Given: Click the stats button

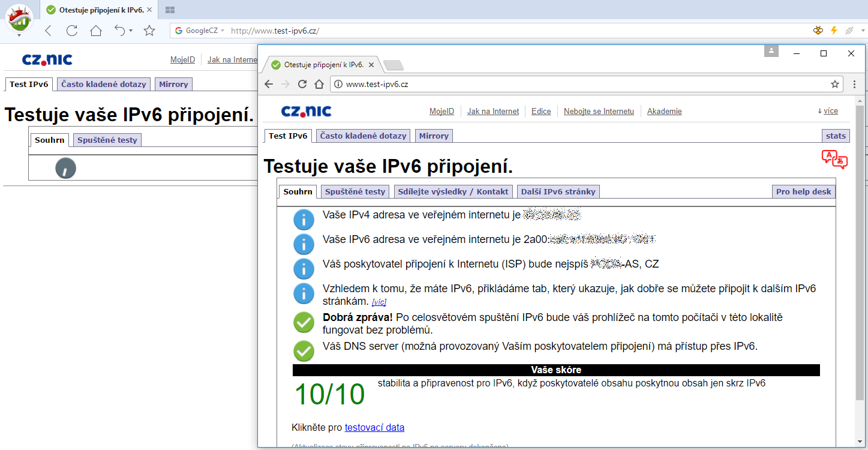Looking at the screenshot, I should 836,136.
